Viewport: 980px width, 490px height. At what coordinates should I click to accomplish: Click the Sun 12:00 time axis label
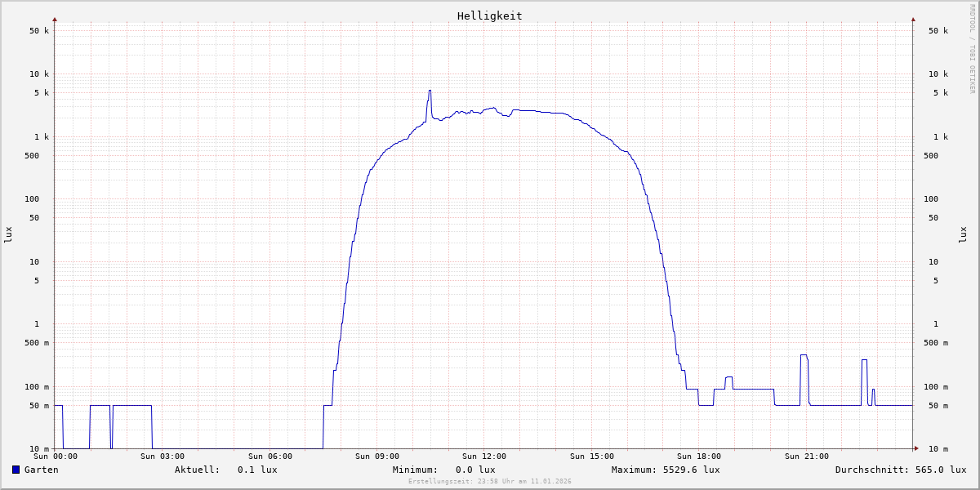tap(483, 457)
